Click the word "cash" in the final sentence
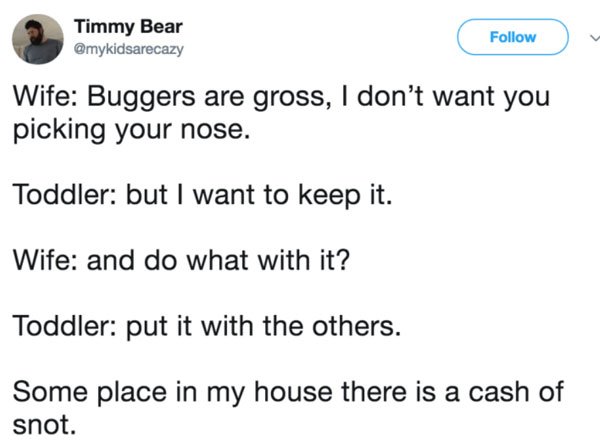The height and width of the screenshot is (440, 600). click(499, 392)
